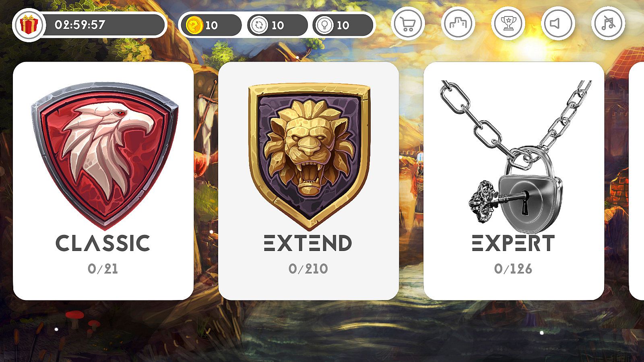Click the padlock and chain image

coord(515,157)
